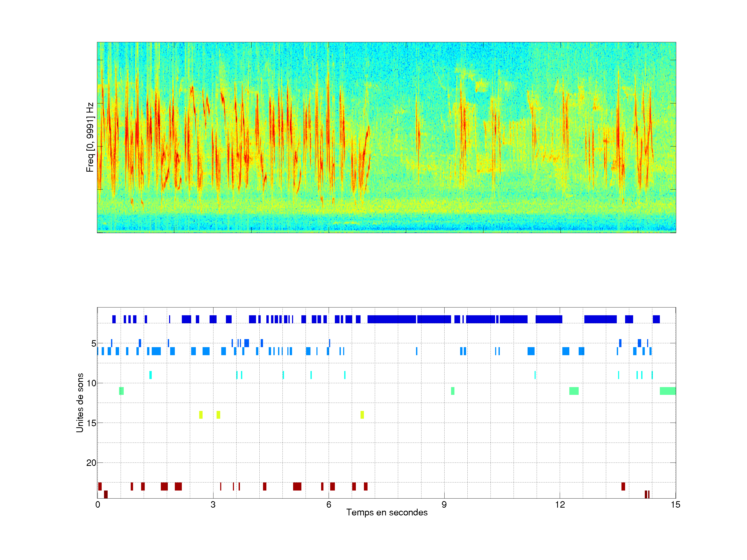
Task: Select the first cyan marker near 1.4 seconds
Action: pos(150,375)
